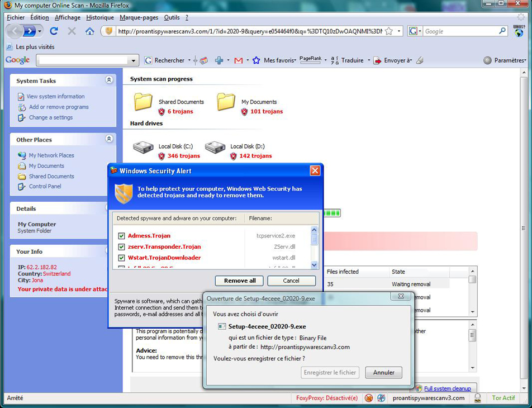Uncheck the Wstart.TrojanDownloader checkbox
532x408 pixels.
(121, 258)
